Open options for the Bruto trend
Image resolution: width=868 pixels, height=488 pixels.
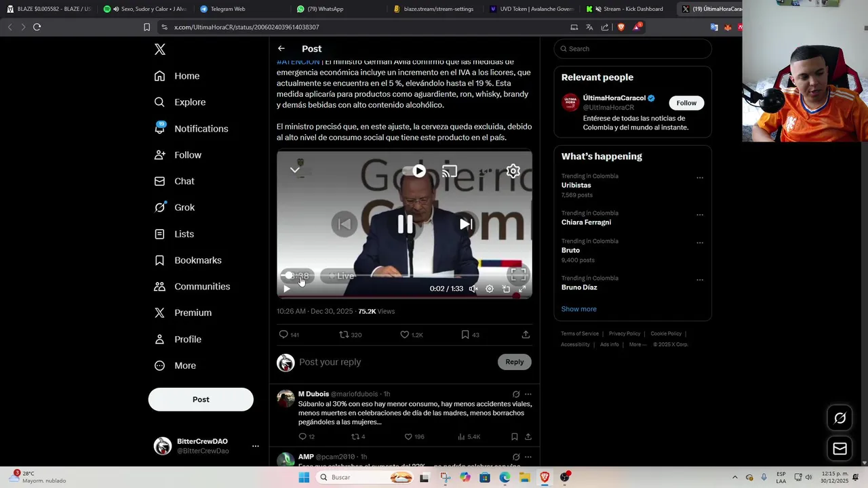pos(700,243)
